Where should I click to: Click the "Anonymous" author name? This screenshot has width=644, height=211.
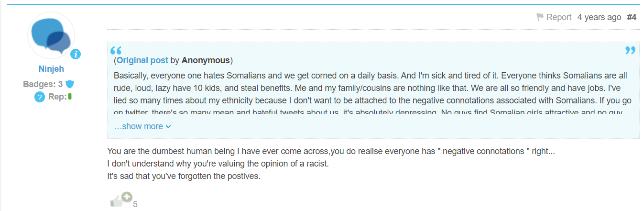206,60
